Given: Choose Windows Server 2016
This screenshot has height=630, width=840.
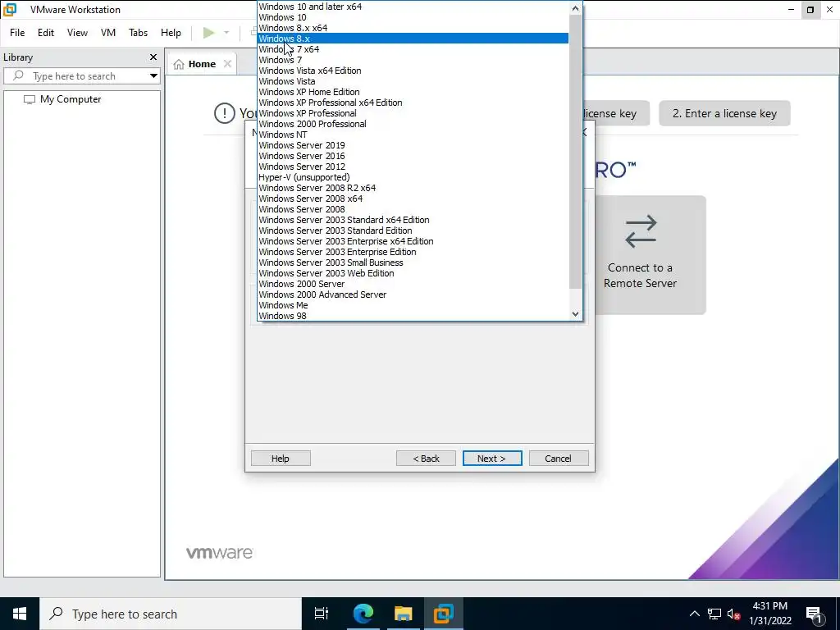Looking at the screenshot, I should 413,156.
